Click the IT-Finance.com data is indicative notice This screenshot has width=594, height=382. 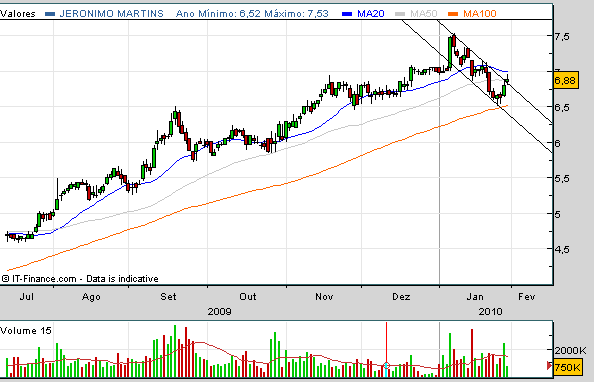(80, 279)
